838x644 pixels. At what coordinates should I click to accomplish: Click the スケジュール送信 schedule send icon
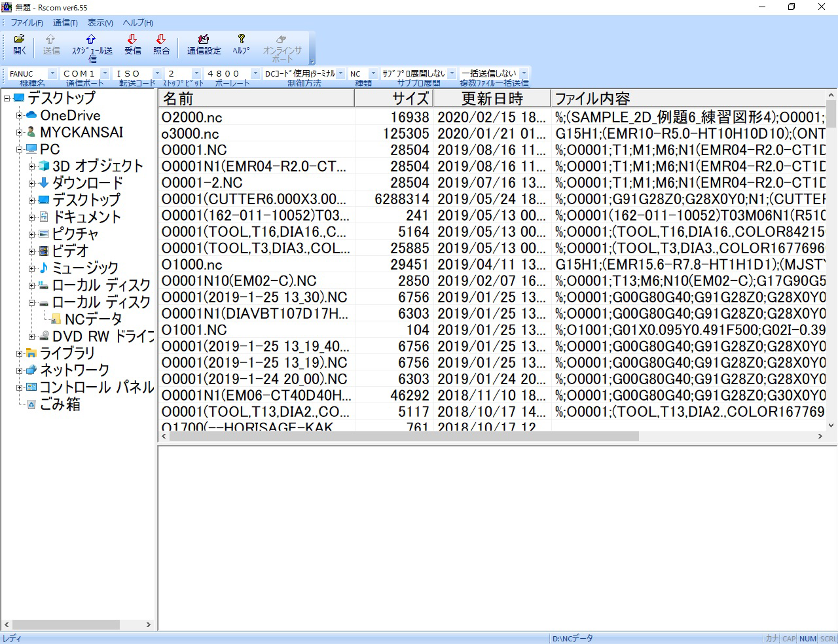click(x=92, y=39)
